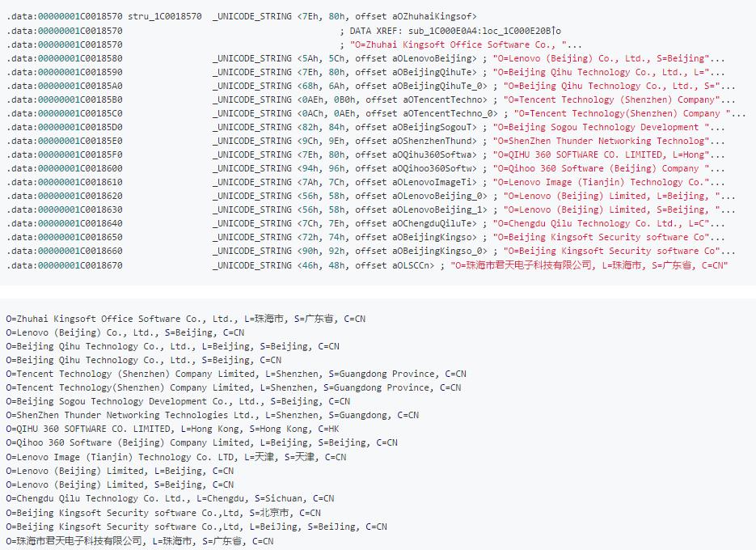Viewport: 756px width, 550px height.
Task: Click the address 00000001C0018640
Action: (x=80, y=223)
